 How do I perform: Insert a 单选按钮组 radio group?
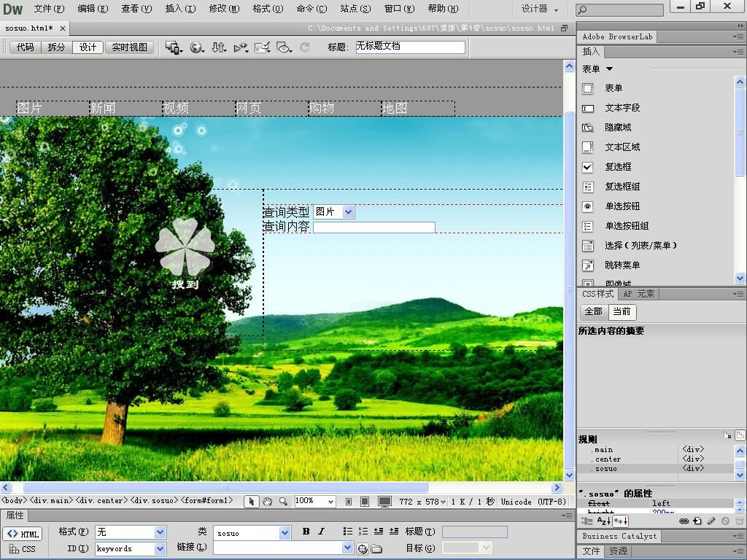[x=627, y=226]
